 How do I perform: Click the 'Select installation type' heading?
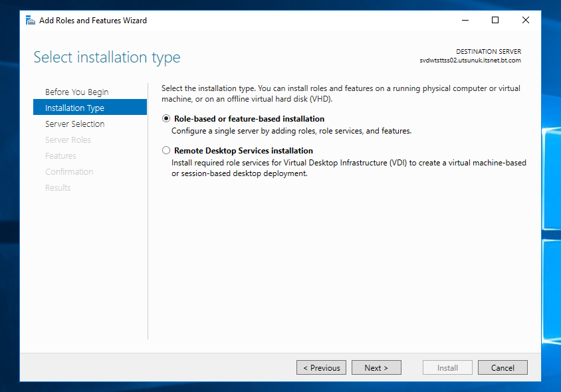[x=107, y=57]
